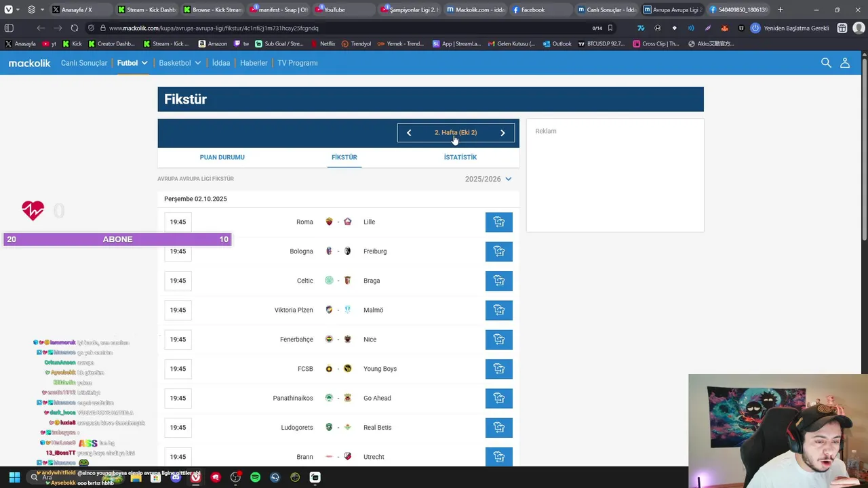The image size is (868, 488).
Task: Open the Vivaldi main menu button
Action: 8,9
